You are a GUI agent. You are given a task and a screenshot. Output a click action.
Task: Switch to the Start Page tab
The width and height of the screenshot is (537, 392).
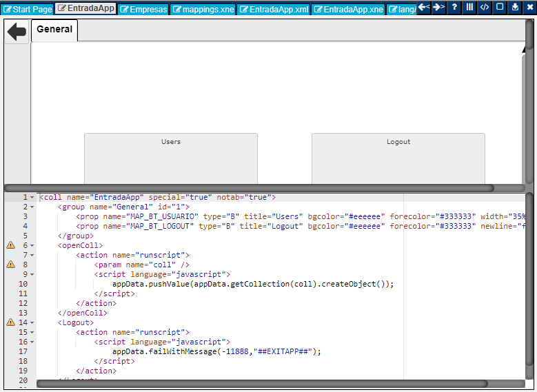pos(28,9)
